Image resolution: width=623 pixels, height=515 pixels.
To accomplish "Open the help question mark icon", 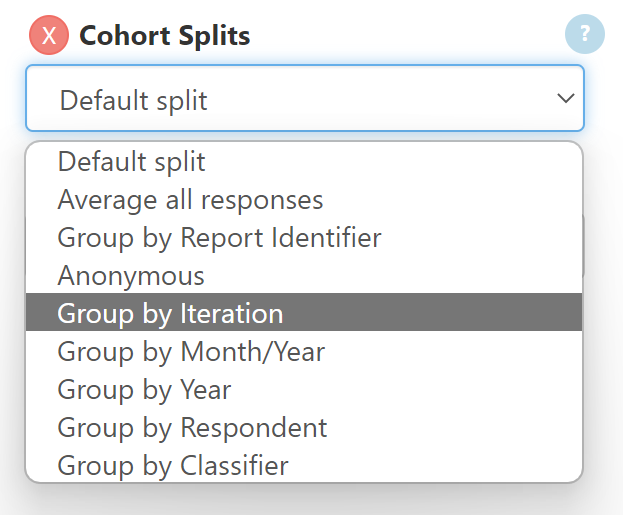I will (x=585, y=35).
